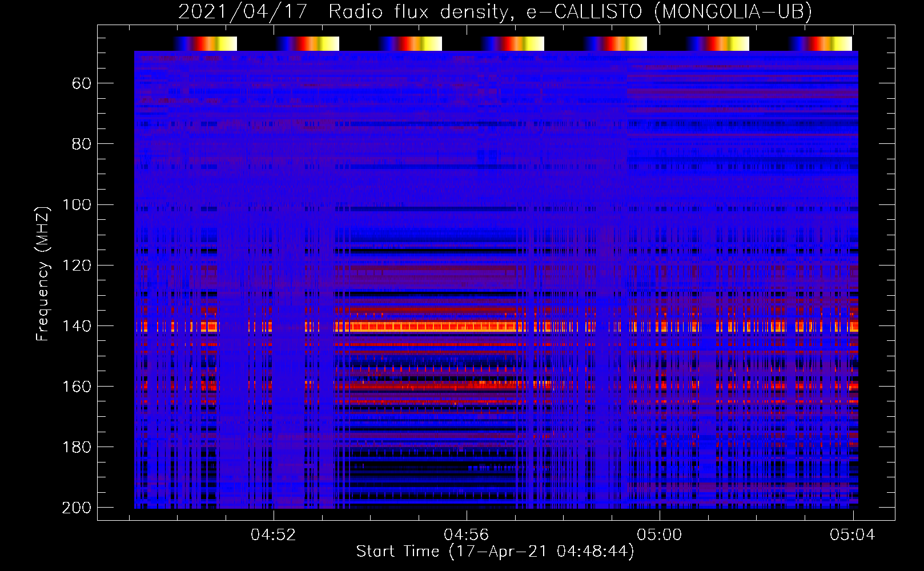Click the 140 frequency tick label
The image size is (924, 571).
click(77, 325)
